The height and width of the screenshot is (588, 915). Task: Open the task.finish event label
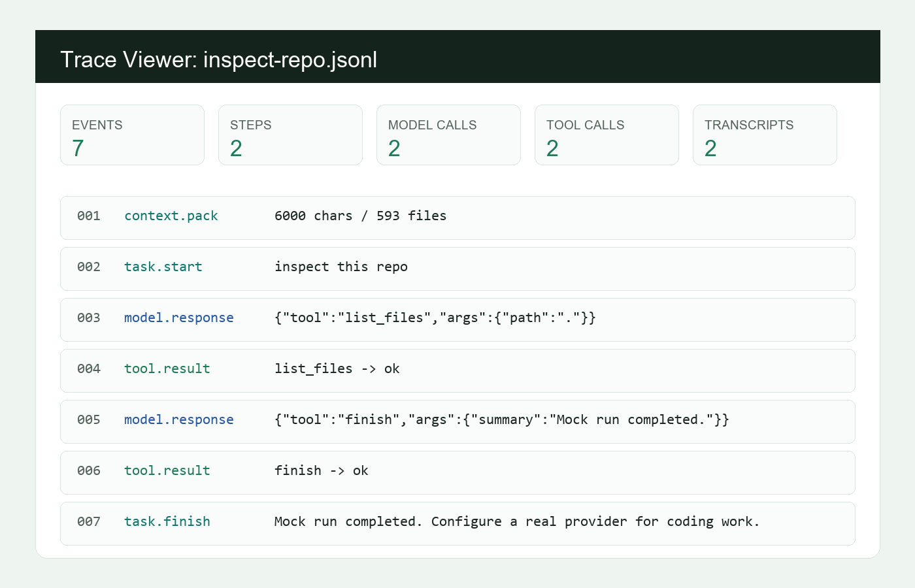tap(167, 521)
